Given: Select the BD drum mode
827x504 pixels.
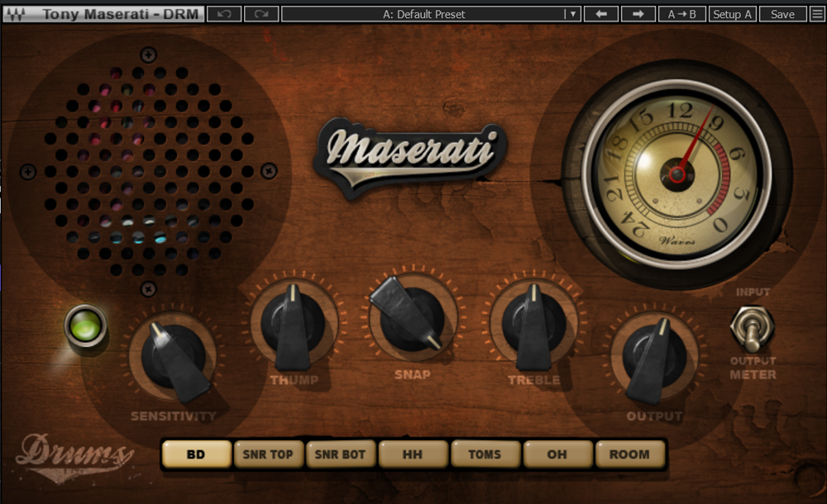Looking at the screenshot, I should coord(196,454).
